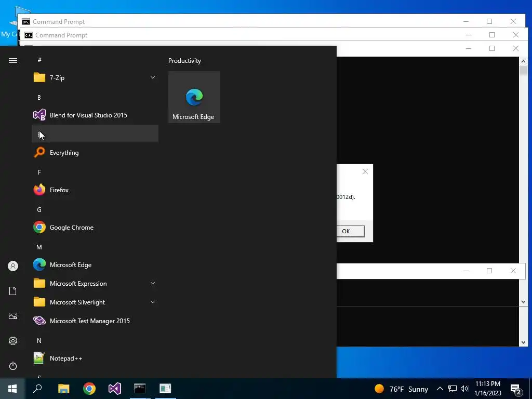Minimize the second Command Prompt window

point(469,35)
